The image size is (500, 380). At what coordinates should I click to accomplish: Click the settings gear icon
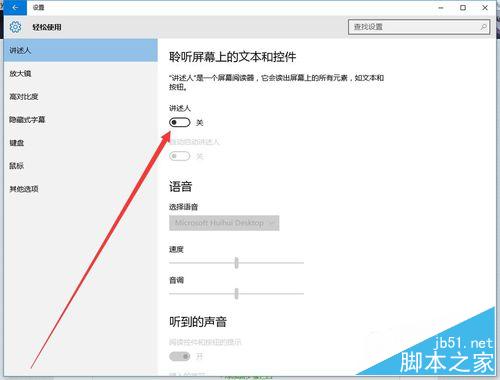15,27
